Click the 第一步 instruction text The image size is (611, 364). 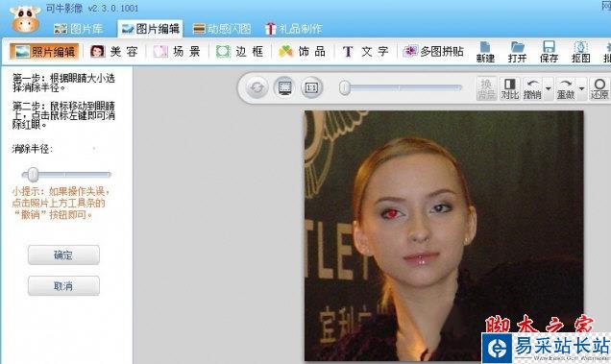64,83
